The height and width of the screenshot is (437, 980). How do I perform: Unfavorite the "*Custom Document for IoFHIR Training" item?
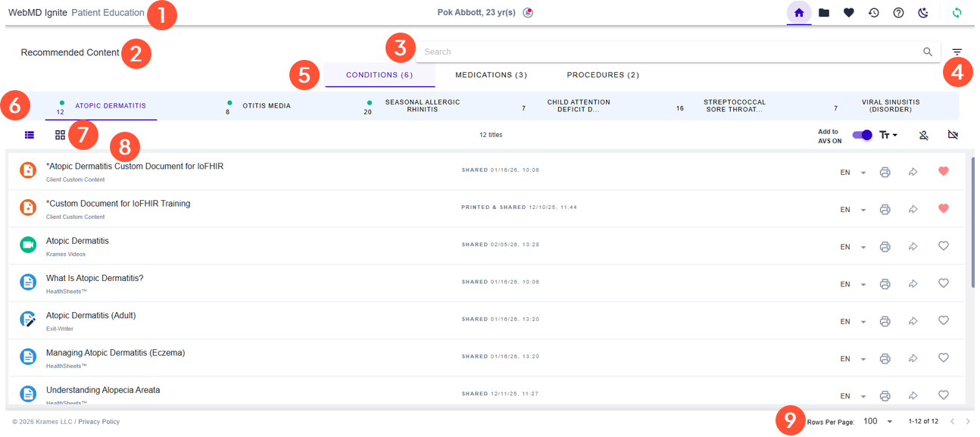944,208
